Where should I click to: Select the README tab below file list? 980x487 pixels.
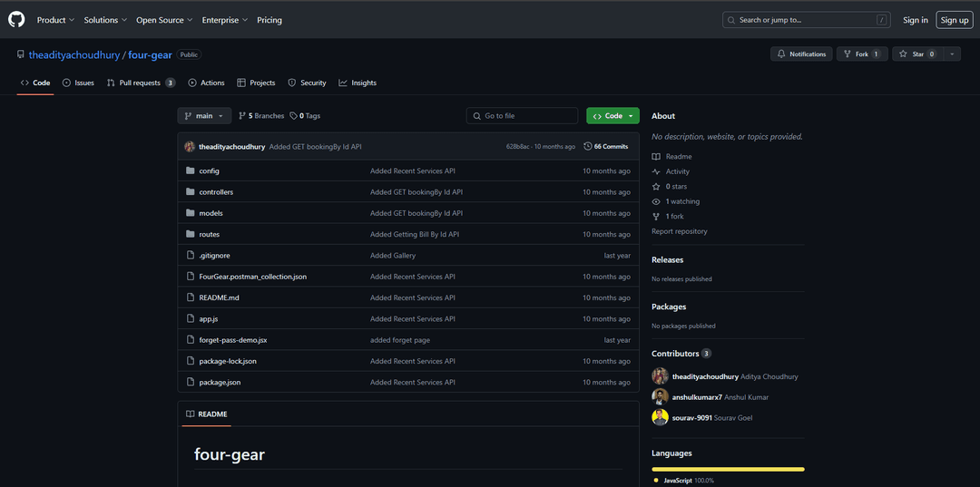click(x=207, y=414)
